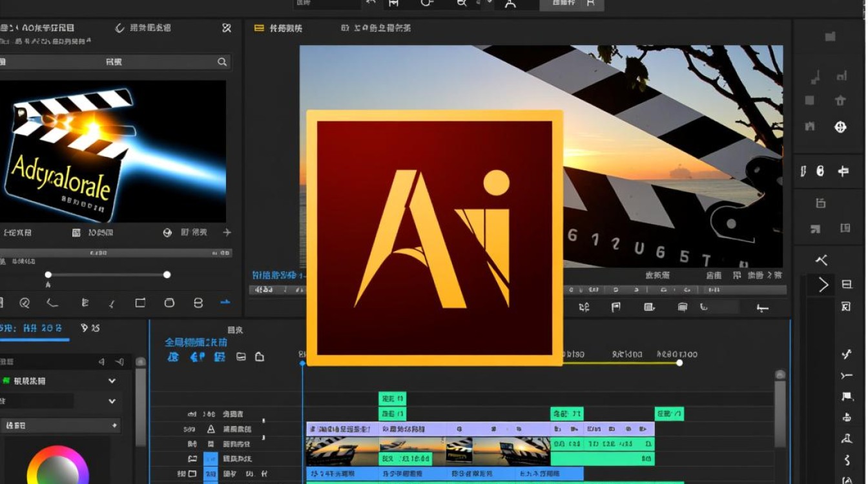Screen dimensions: 868x484
Task: Click the sunset clip thumbnail in the timeline
Action: [x=342, y=451]
